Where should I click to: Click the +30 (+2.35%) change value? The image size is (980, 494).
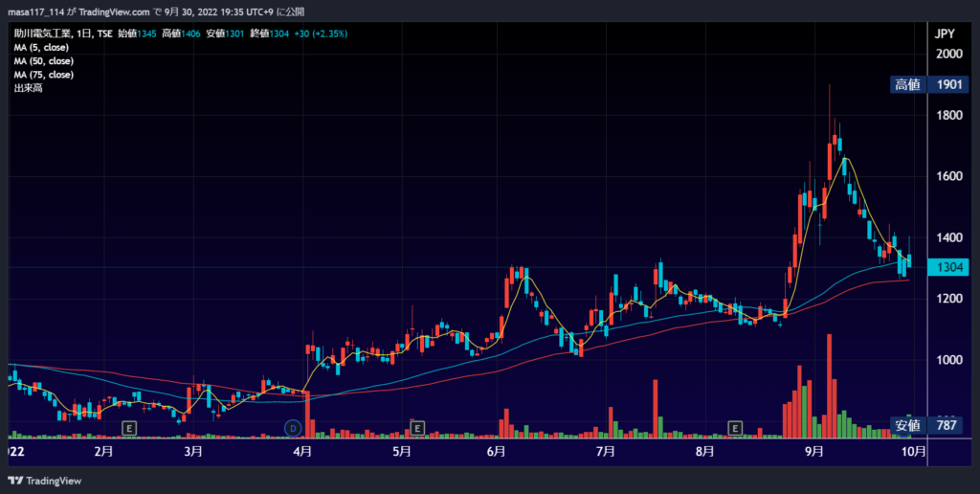[320, 34]
